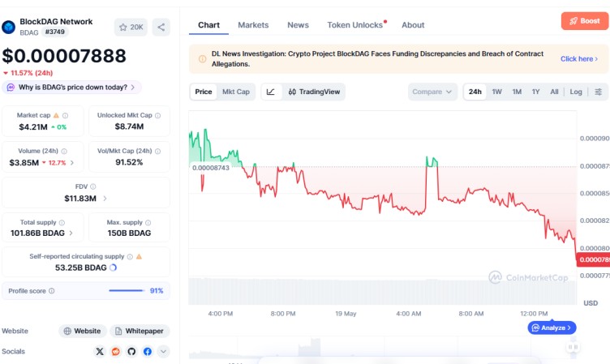Switch to the News tab

tap(298, 25)
